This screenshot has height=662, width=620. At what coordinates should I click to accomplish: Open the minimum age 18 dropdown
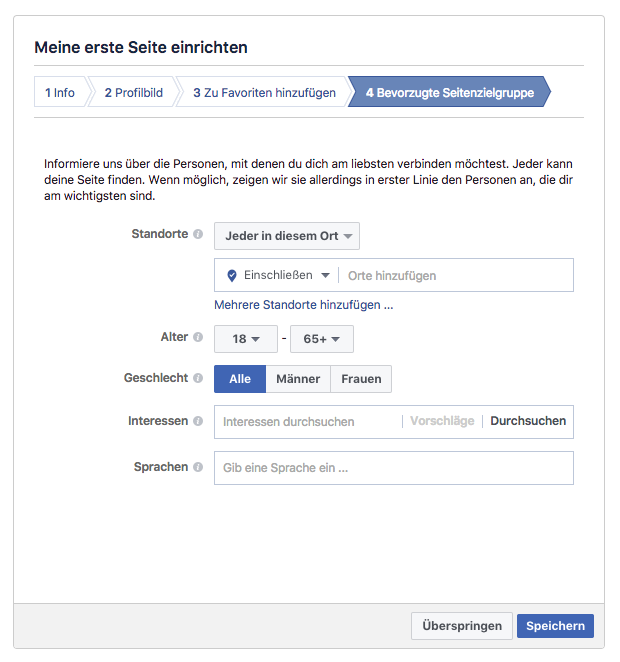click(x=246, y=339)
